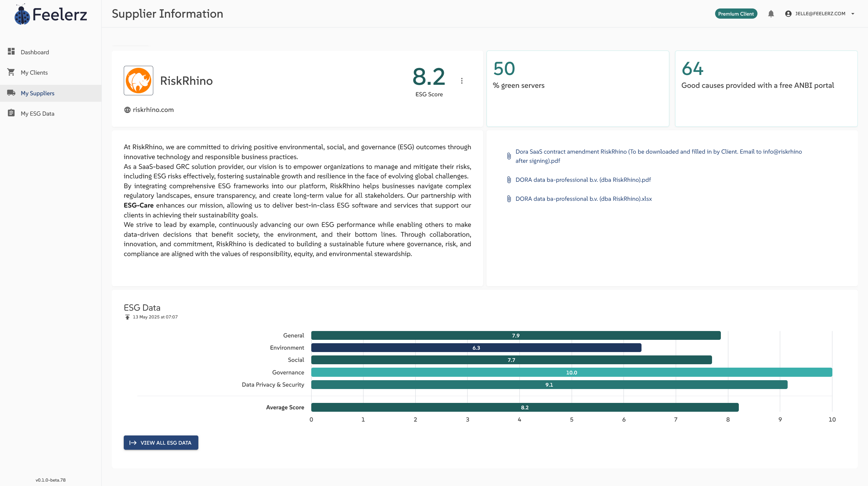
Task: Click the JELLE@FEELERZ.COM account label
Action: (x=820, y=14)
